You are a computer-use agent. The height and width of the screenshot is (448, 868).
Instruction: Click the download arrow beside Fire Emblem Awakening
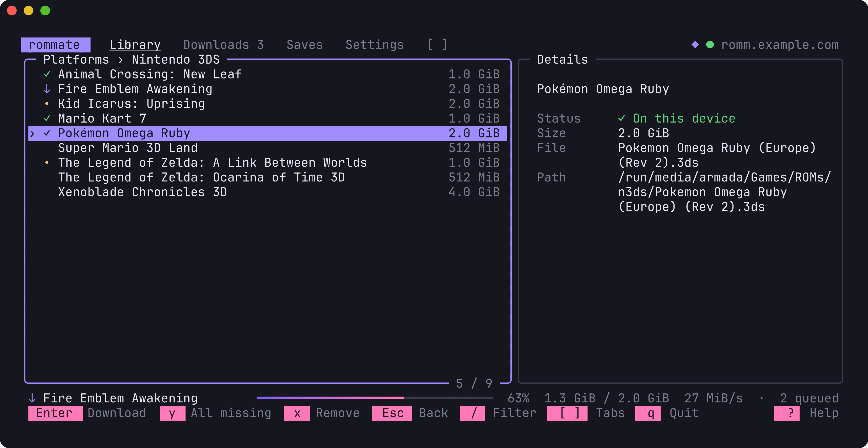[47, 89]
